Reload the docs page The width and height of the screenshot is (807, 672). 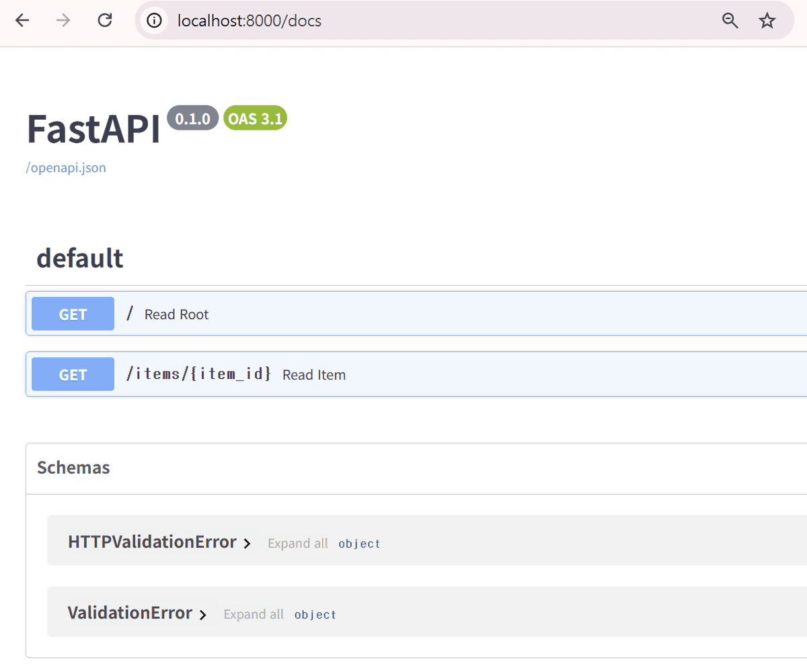coord(104,20)
